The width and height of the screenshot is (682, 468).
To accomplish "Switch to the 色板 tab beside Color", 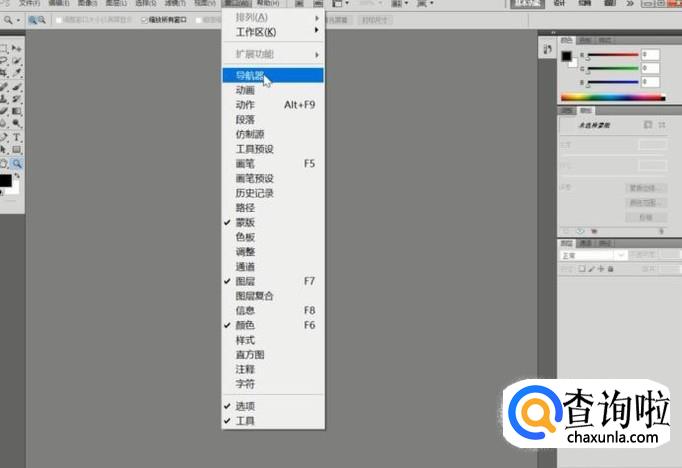I will pos(585,40).
